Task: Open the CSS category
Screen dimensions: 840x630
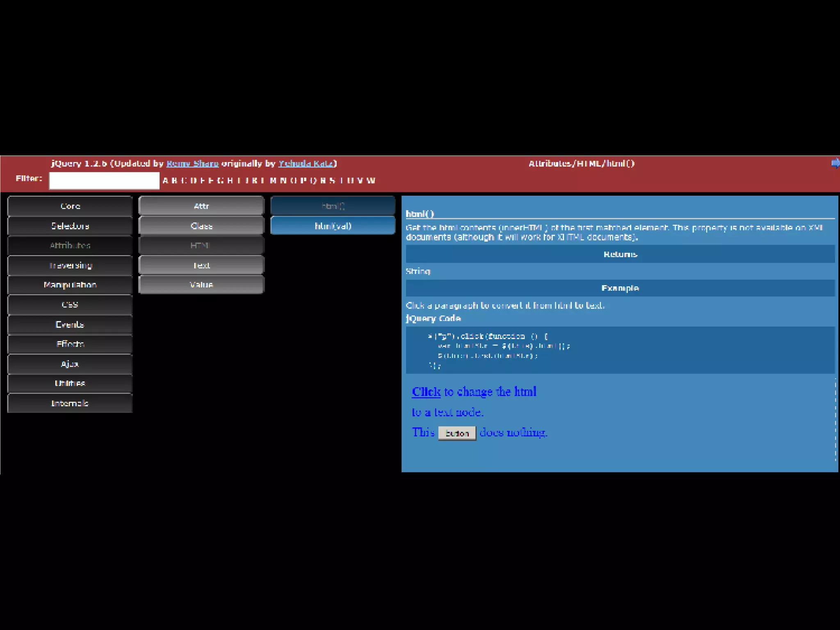Action: 70,305
